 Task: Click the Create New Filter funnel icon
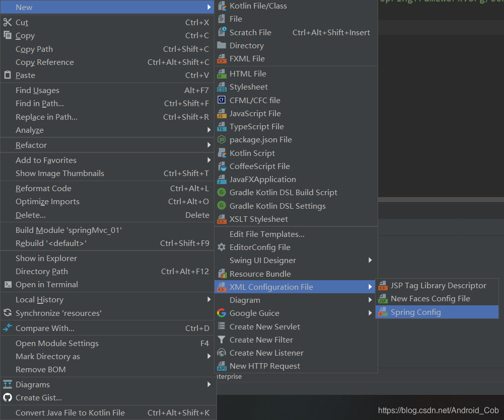click(222, 340)
